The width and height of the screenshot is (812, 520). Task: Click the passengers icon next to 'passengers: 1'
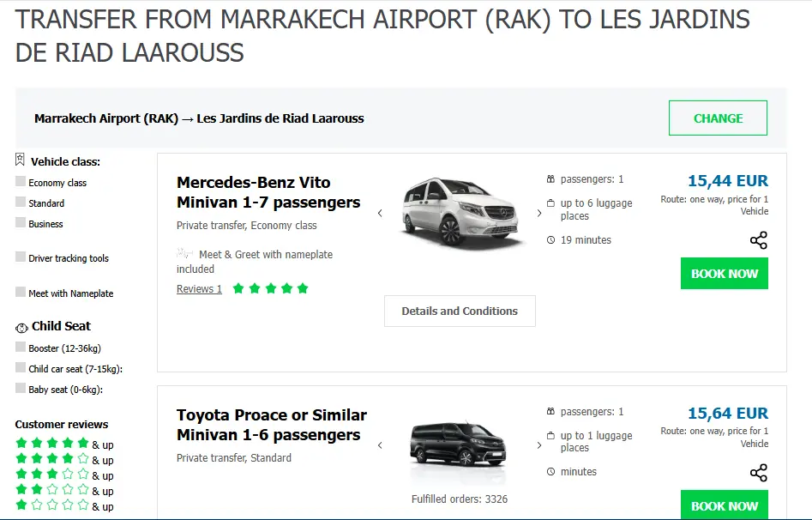coord(549,178)
